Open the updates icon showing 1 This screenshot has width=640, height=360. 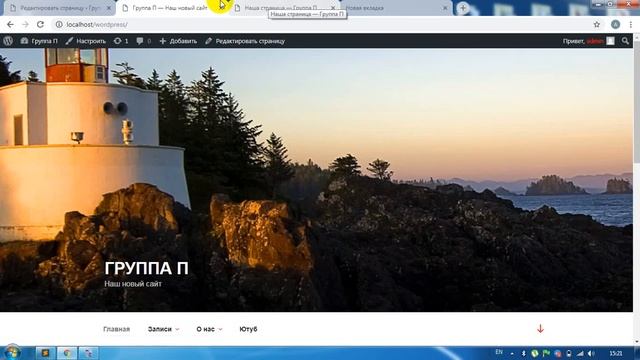pyautogui.click(x=121, y=41)
